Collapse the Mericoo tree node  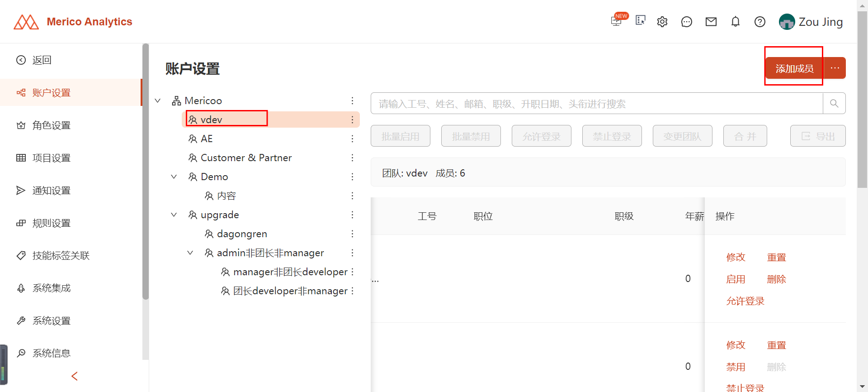(158, 100)
